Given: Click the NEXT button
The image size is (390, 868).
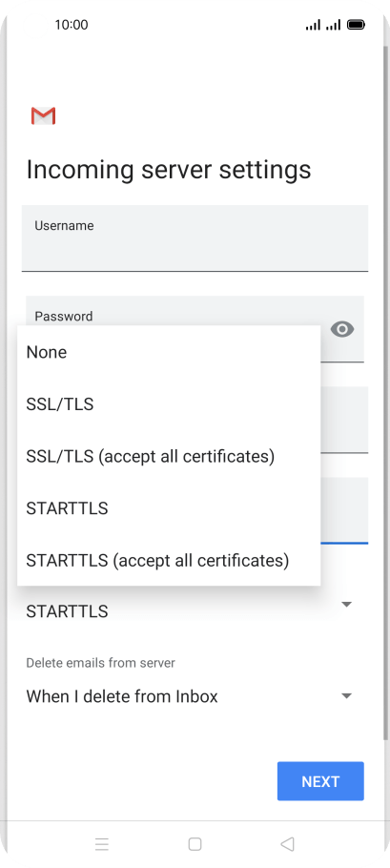Looking at the screenshot, I should [x=320, y=781].
